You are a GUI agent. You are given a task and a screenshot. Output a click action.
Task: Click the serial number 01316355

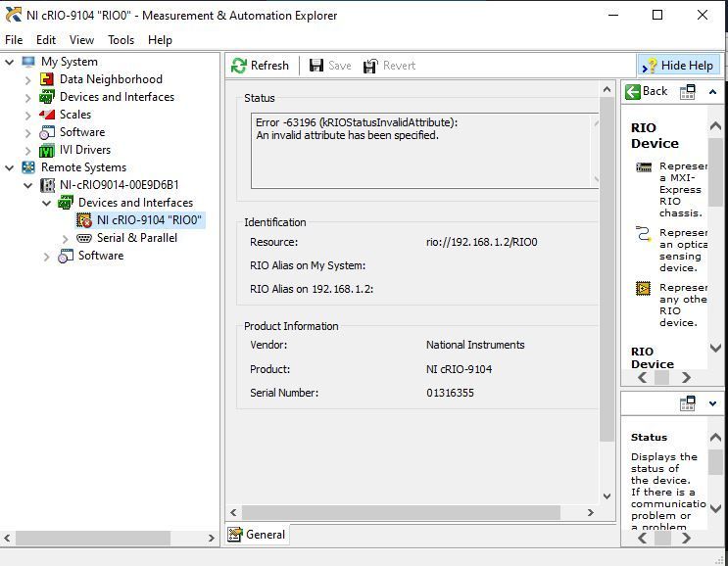coord(450,393)
